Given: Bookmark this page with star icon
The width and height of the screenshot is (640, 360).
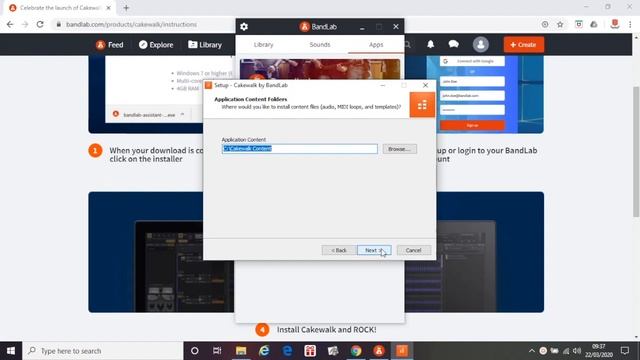Looking at the screenshot, I should [x=560, y=24].
